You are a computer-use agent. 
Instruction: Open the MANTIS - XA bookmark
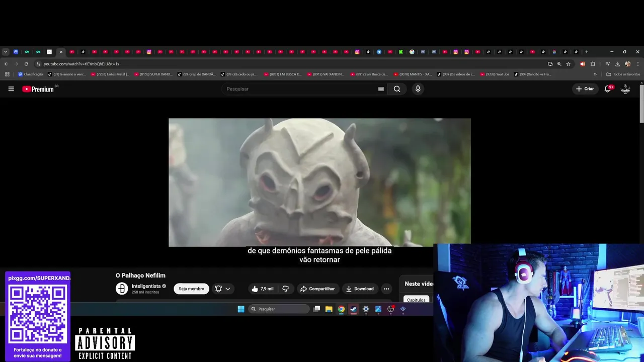413,74
